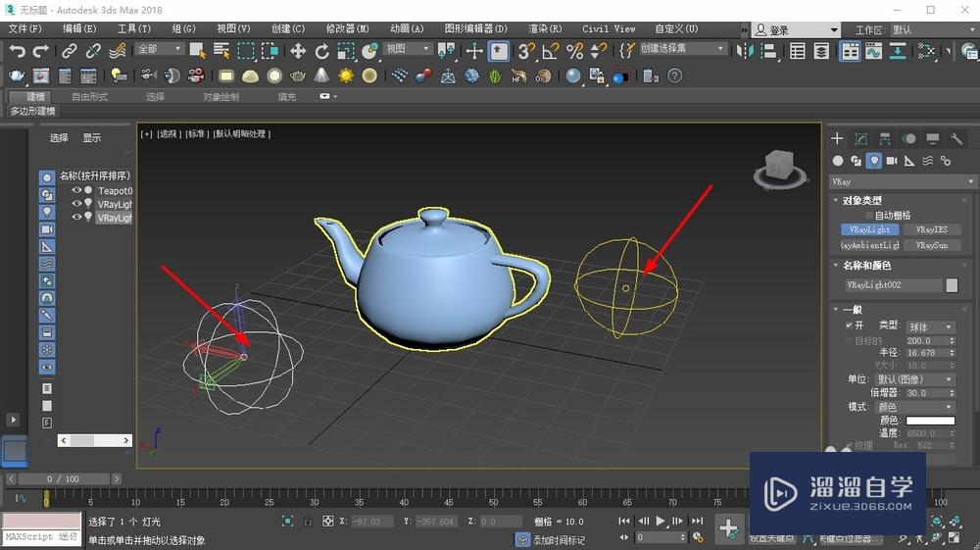Click the cone-shaped spot light icon
The image size is (980, 550).
(321, 76)
